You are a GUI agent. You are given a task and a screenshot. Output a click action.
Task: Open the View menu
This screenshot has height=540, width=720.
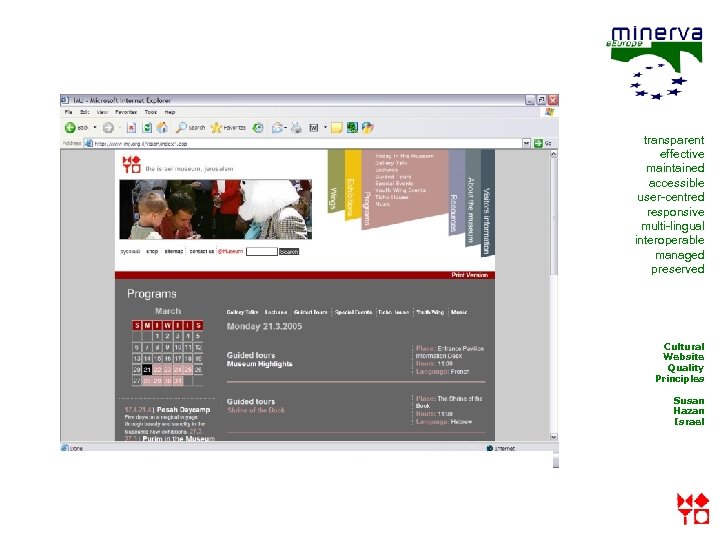coord(102,112)
